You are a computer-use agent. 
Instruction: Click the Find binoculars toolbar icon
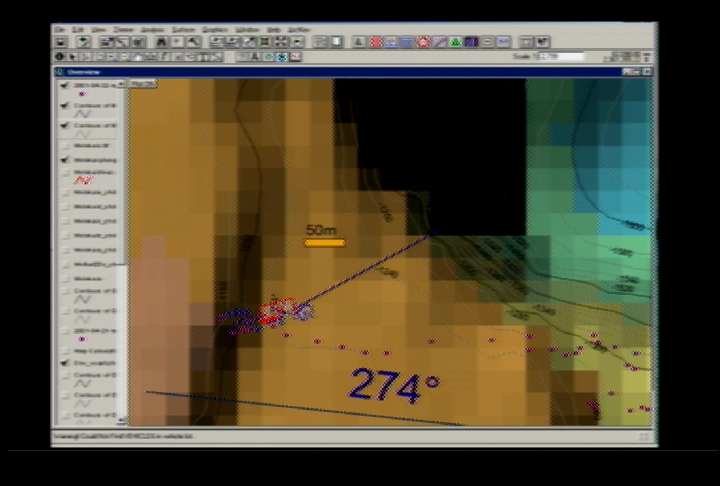(161, 42)
